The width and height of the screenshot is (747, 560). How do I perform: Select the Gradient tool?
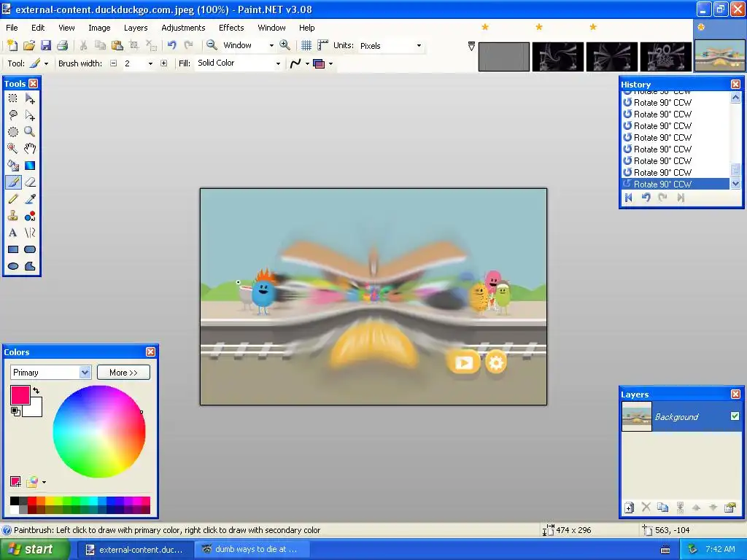point(30,166)
